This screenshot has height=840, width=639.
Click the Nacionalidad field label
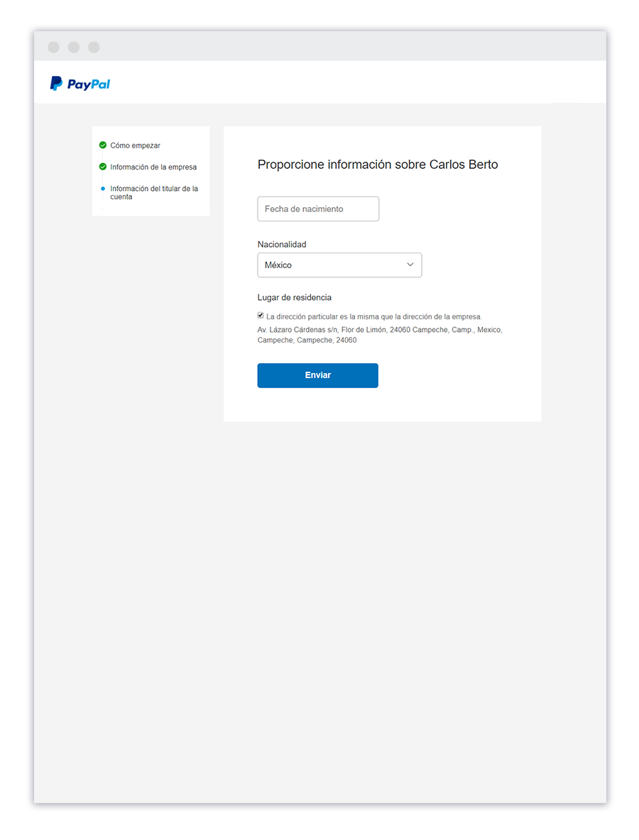[x=282, y=244]
